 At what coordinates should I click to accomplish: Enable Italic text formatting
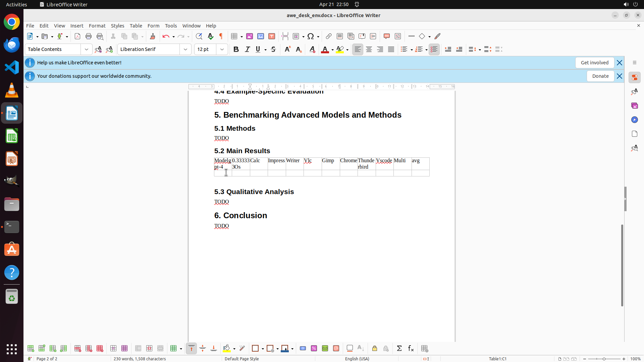[247, 49]
